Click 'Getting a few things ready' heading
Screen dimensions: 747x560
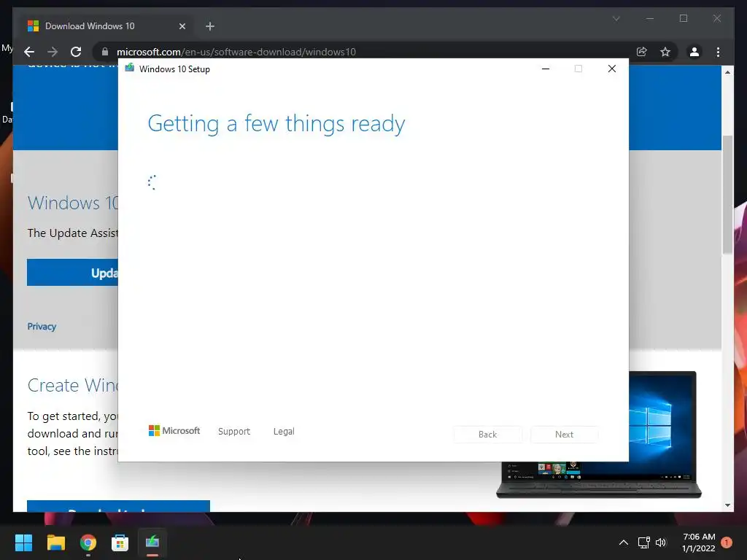[276, 123]
